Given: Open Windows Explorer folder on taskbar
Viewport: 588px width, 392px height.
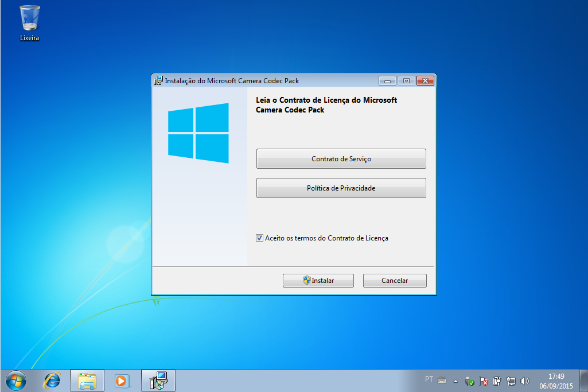Looking at the screenshot, I should point(87,381).
